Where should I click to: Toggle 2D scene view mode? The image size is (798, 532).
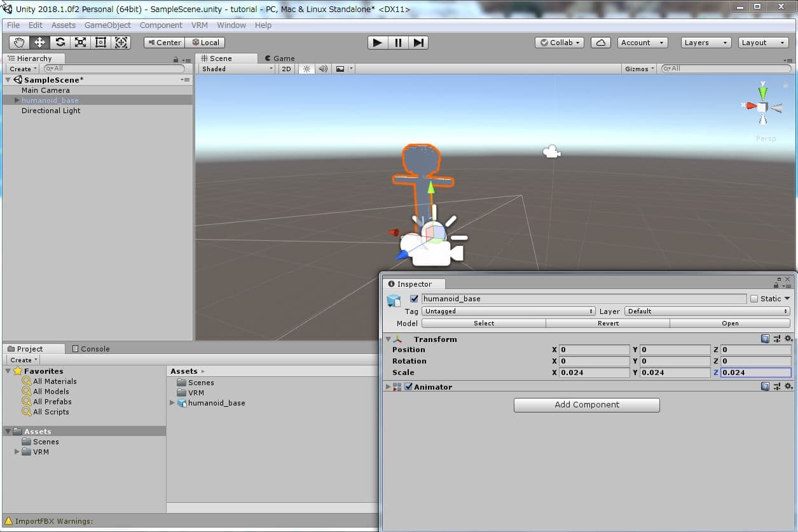point(286,69)
